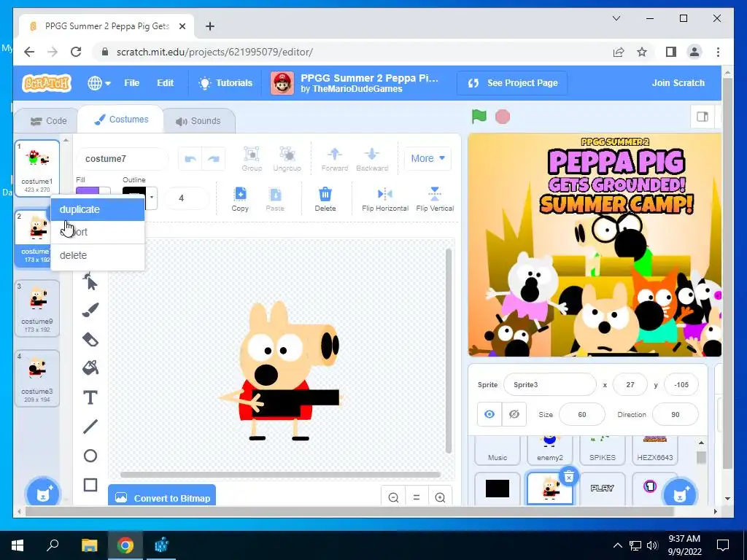Select the Eraser tool
This screenshot has height=560, width=747.
point(90,339)
